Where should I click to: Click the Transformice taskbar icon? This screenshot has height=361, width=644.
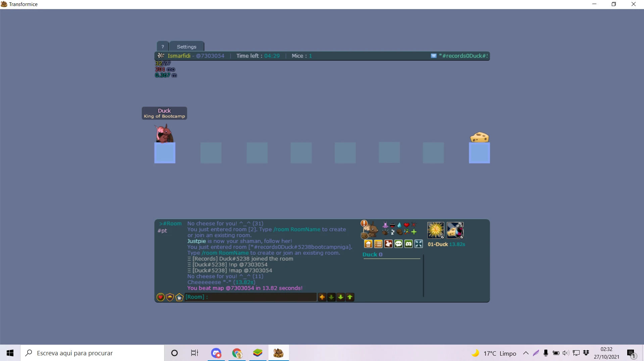point(279,353)
